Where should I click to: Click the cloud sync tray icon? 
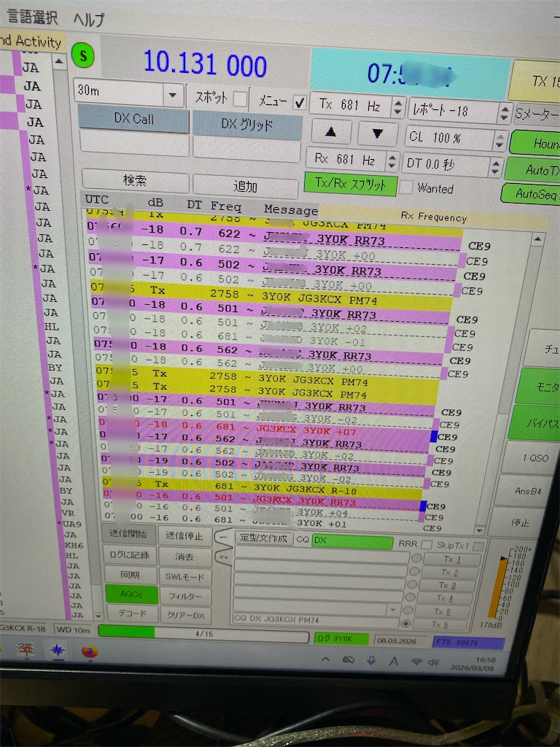click(349, 659)
